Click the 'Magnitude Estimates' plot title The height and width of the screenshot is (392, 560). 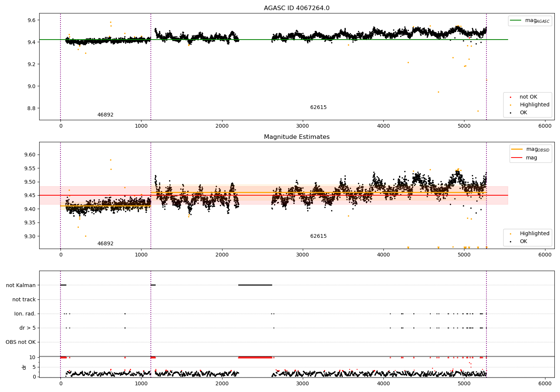[296, 137]
